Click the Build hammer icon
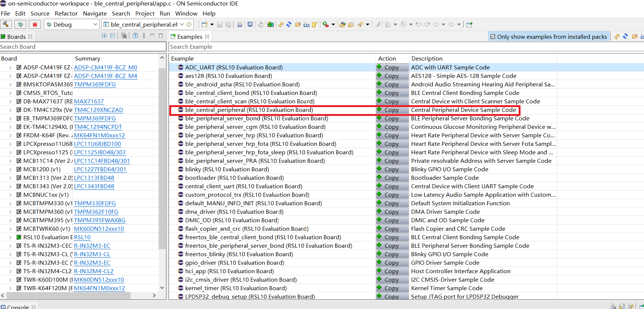 pos(6,24)
